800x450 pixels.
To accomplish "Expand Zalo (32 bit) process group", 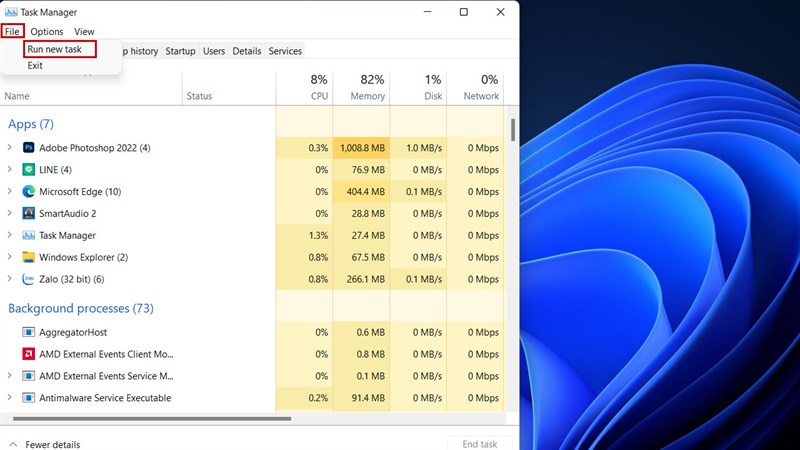I will (x=10, y=279).
